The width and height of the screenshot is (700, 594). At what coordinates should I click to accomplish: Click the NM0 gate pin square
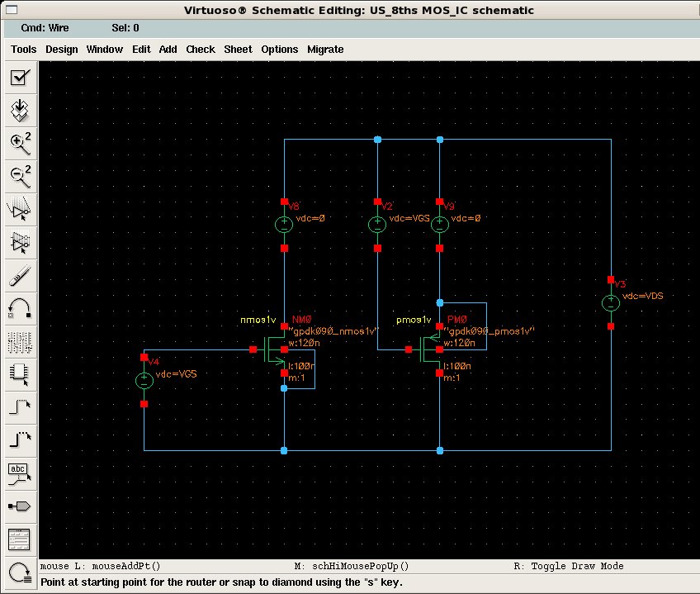[253, 349]
